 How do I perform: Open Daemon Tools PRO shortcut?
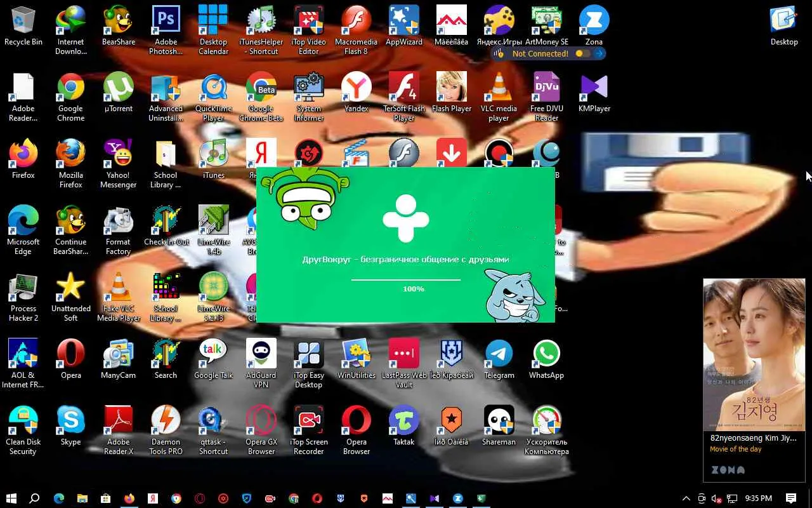coord(166,431)
